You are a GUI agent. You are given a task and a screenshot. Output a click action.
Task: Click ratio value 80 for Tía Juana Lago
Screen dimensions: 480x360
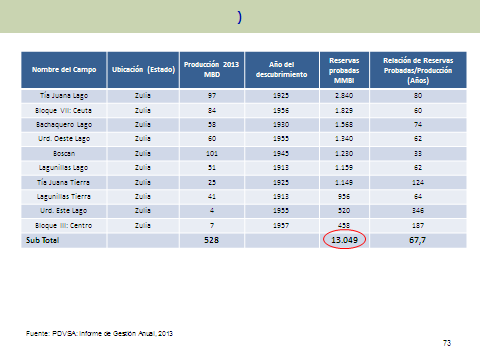coord(418,96)
